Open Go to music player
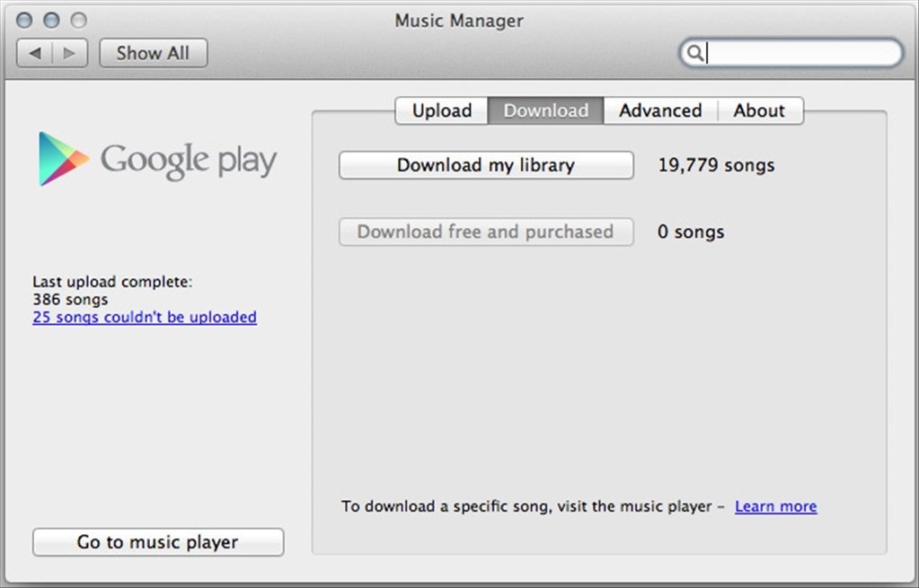Image resolution: width=919 pixels, height=588 pixels. click(x=158, y=542)
